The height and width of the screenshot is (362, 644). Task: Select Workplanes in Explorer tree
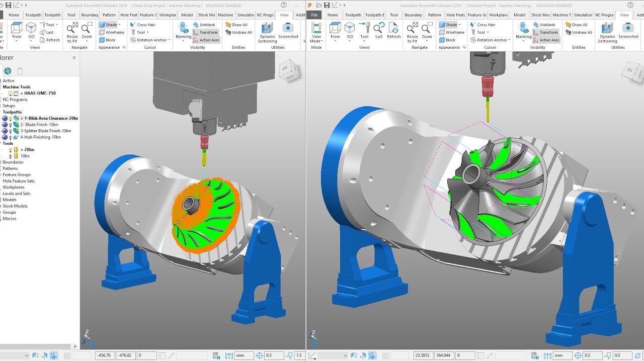(x=14, y=187)
